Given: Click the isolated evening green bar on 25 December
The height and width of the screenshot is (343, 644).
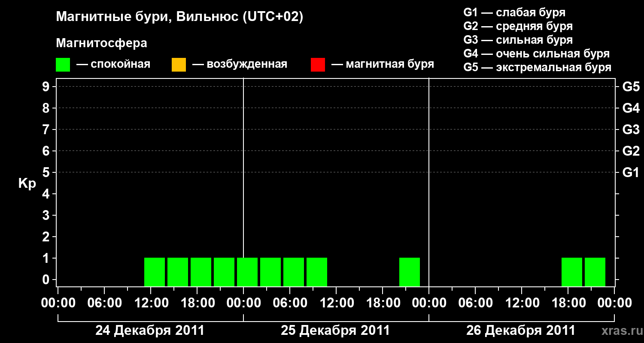Looking at the screenshot, I should coord(410,272).
